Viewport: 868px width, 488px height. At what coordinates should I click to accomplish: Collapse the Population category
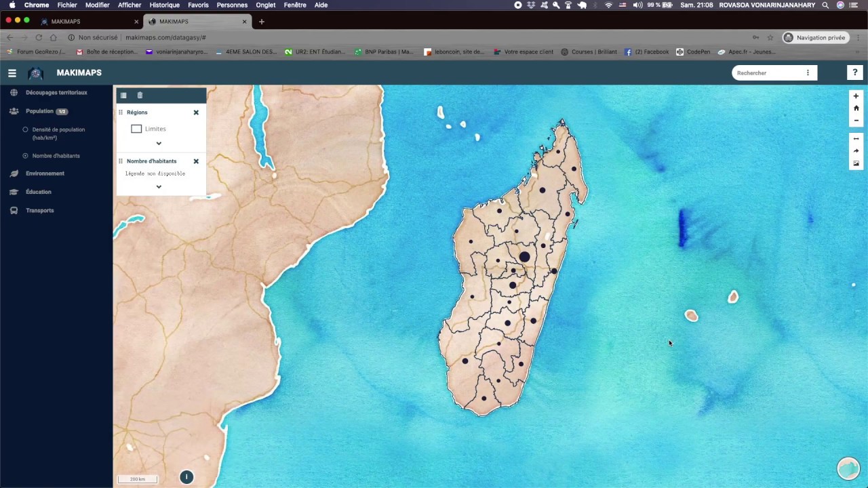39,111
